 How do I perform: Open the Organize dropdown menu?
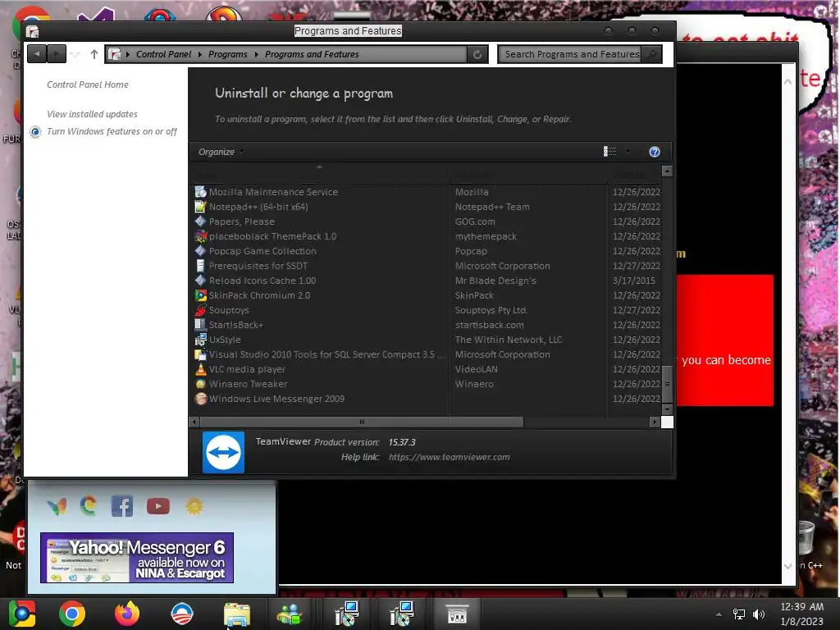point(221,152)
